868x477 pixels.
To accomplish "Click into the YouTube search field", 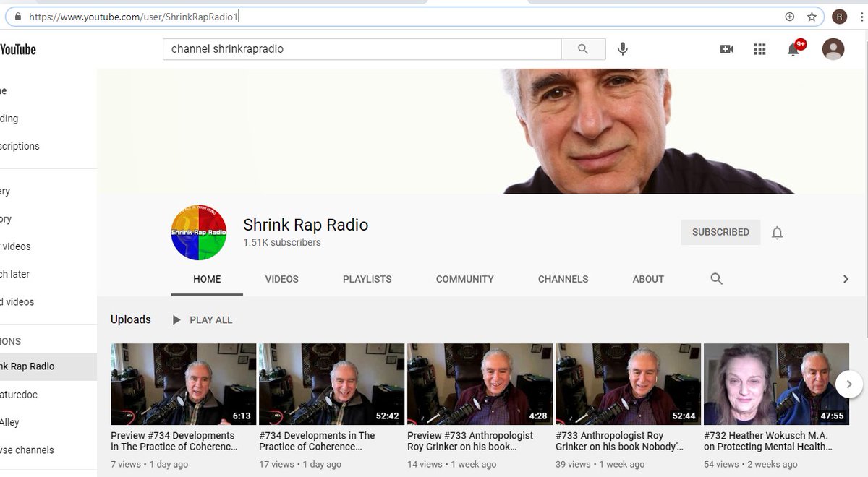I will 362,49.
